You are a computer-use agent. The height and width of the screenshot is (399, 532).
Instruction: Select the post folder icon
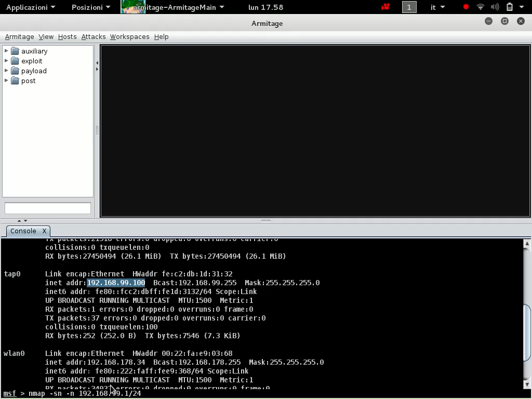[x=15, y=81]
